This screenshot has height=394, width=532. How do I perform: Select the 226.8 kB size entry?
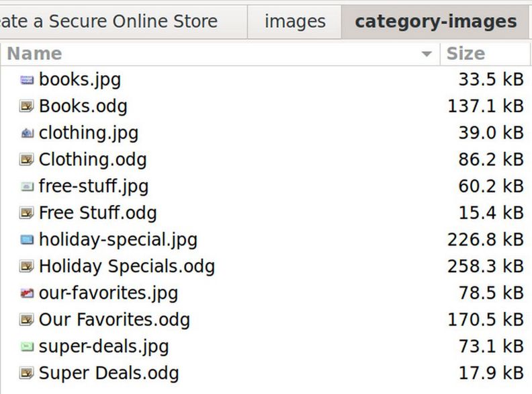[485, 239]
